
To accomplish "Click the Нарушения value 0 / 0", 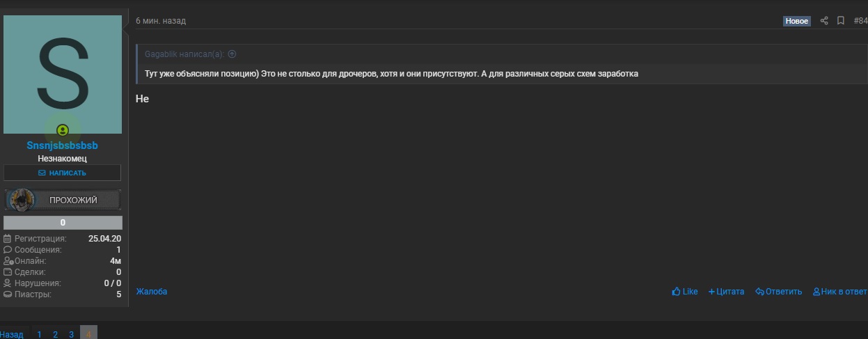I will coord(113,283).
